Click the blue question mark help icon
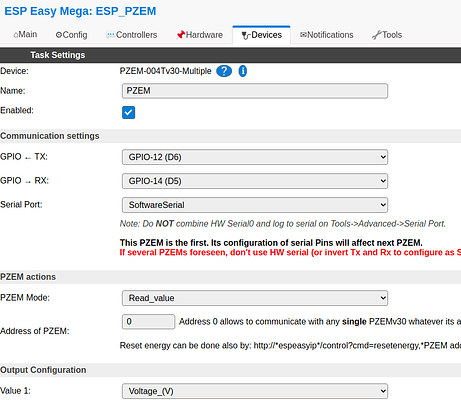 224,71
